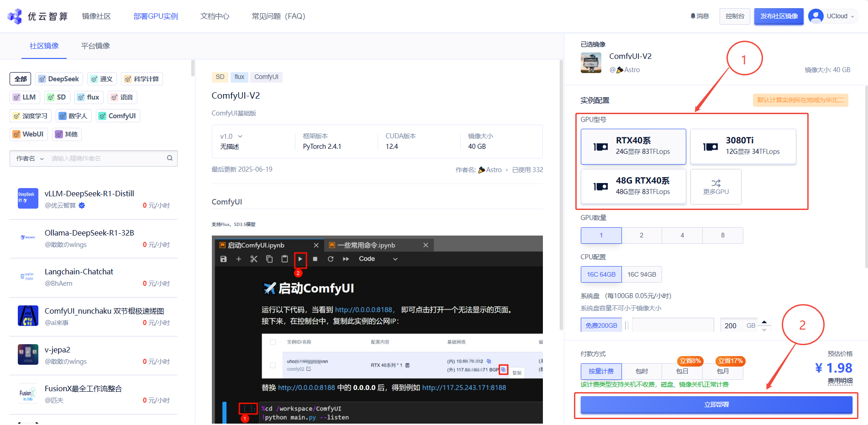The image size is (868, 425).
Task: Click the 控制台 button
Action: coord(735,16)
